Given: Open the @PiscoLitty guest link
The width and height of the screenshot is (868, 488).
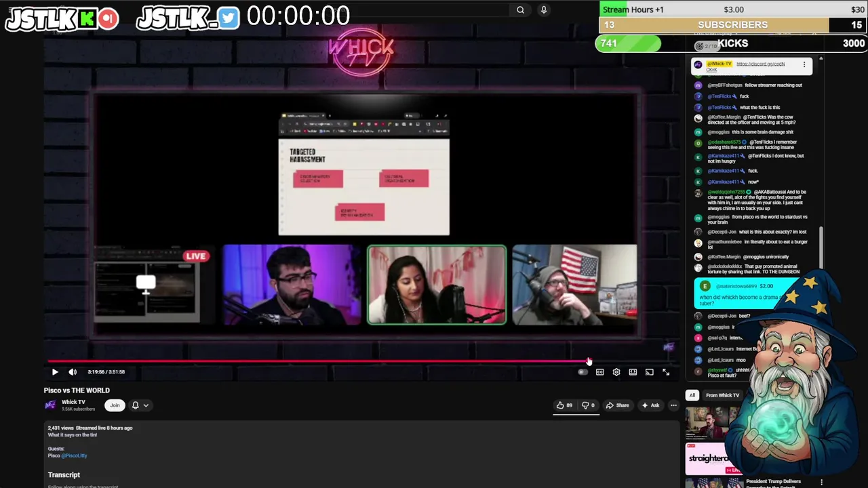Looking at the screenshot, I should point(74,455).
